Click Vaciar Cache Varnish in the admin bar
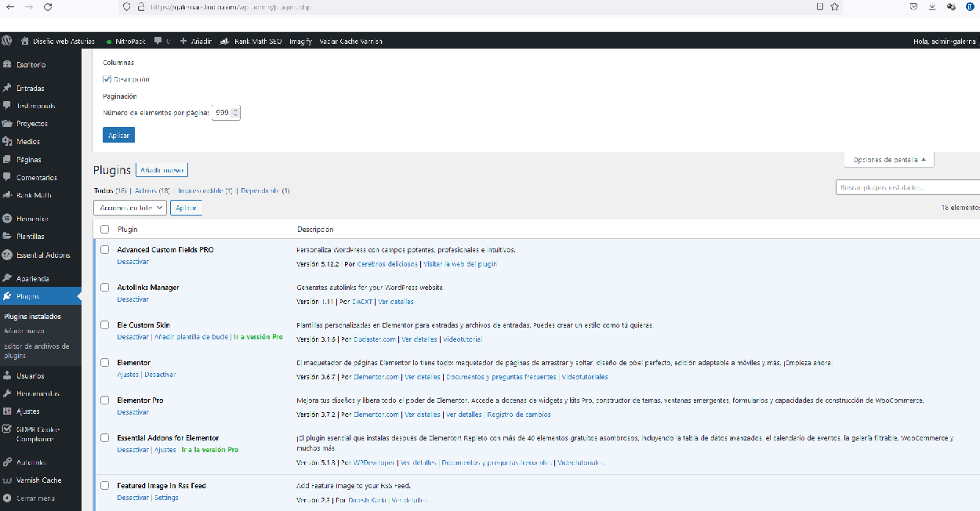The width and height of the screenshot is (980, 511). pos(351,41)
